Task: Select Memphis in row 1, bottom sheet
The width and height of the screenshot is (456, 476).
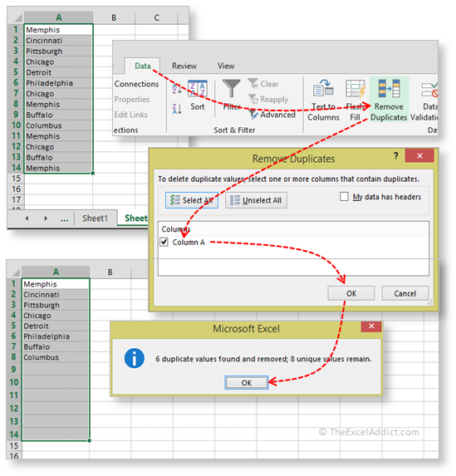Action: (x=56, y=284)
